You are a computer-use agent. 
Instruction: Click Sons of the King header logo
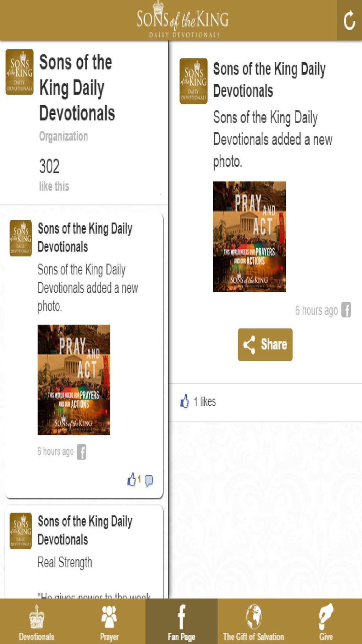click(x=183, y=20)
